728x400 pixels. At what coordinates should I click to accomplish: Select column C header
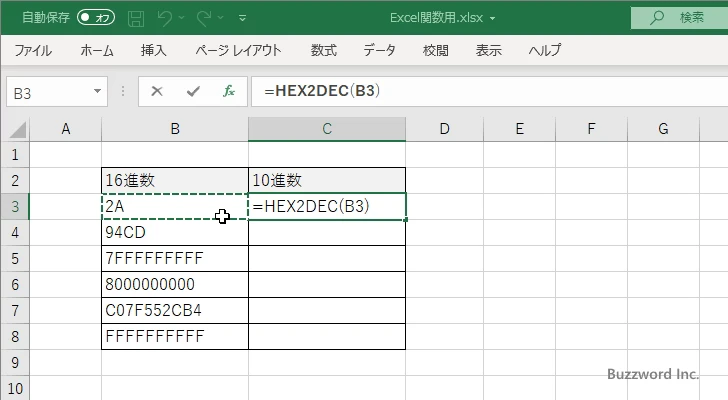(x=327, y=129)
